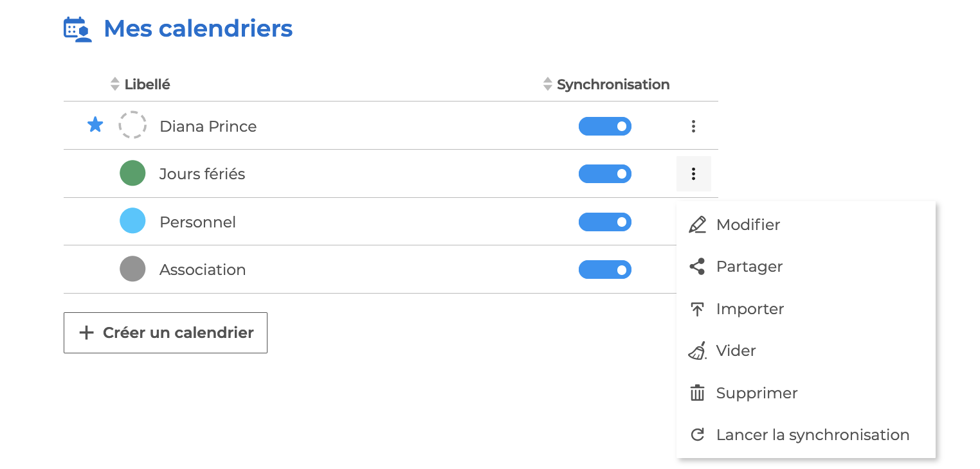Click the Vider broom icon
The width and height of the screenshot is (980, 469).
697,351
